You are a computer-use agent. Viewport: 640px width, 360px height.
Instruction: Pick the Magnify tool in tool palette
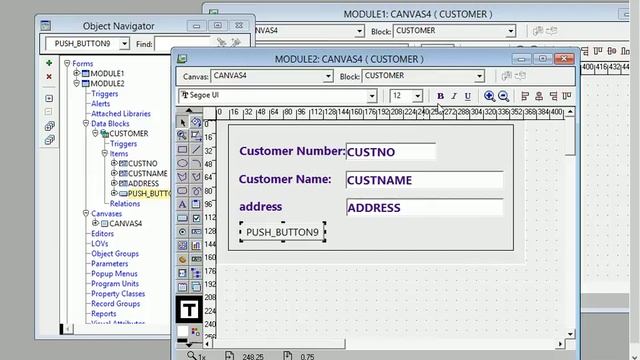click(x=182, y=136)
